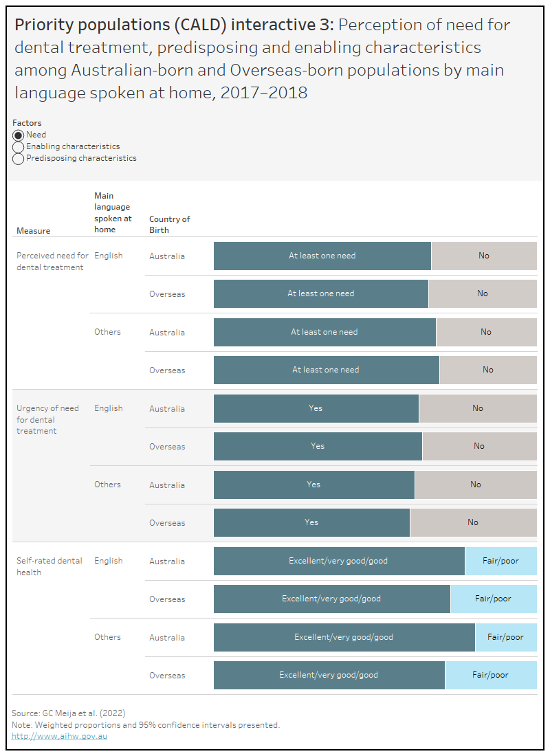This screenshot has width=550, height=756.
Task: Select Enabling characteristics radio option
Action: point(19,147)
